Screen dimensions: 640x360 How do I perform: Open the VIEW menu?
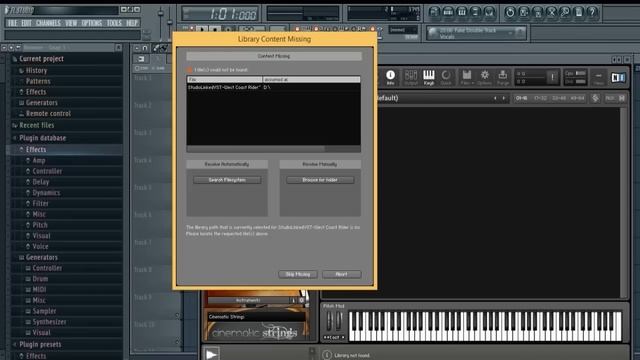(x=71, y=23)
